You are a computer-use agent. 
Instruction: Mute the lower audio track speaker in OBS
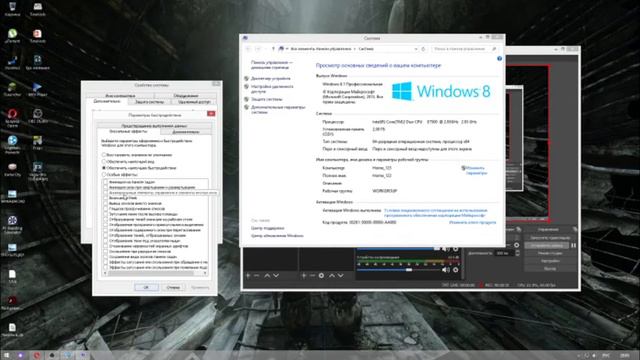coord(446,270)
